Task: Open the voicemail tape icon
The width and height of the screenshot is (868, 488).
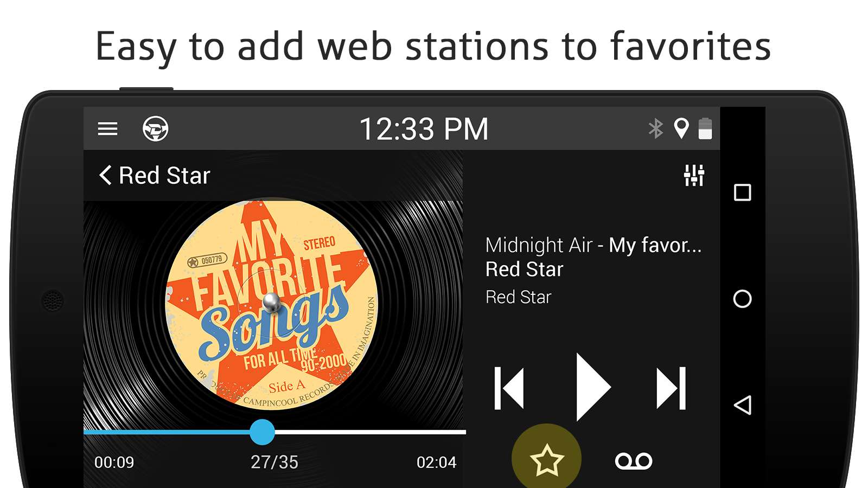Action: click(634, 461)
